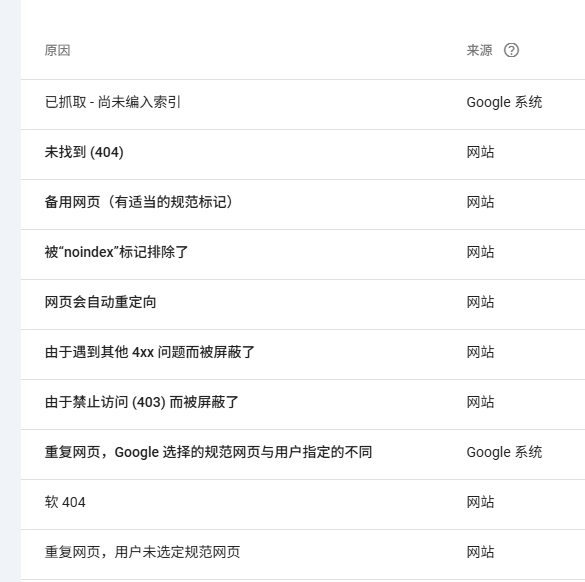This screenshot has height=582, width=585.
Task: Click the 原因 column header
Action: pos(57,50)
